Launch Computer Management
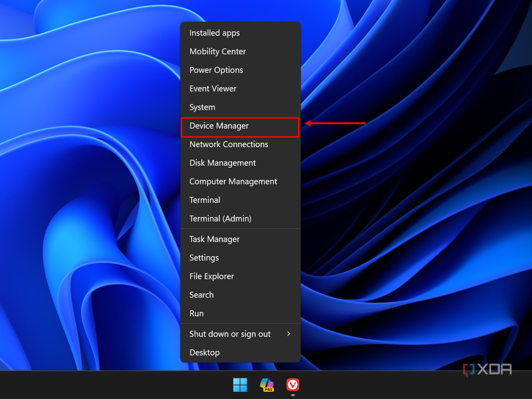Image resolution: width=532 pixels, height=399 pixels. (233, 181)
